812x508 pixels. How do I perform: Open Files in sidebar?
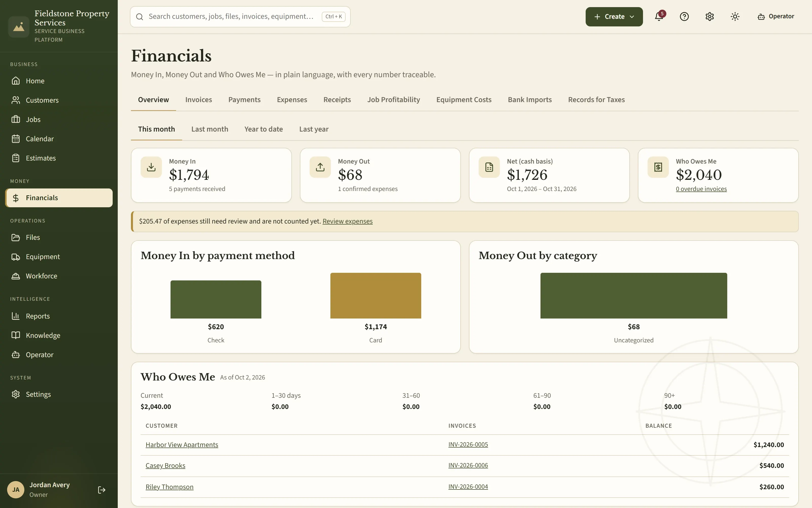(x=59, y=237)
